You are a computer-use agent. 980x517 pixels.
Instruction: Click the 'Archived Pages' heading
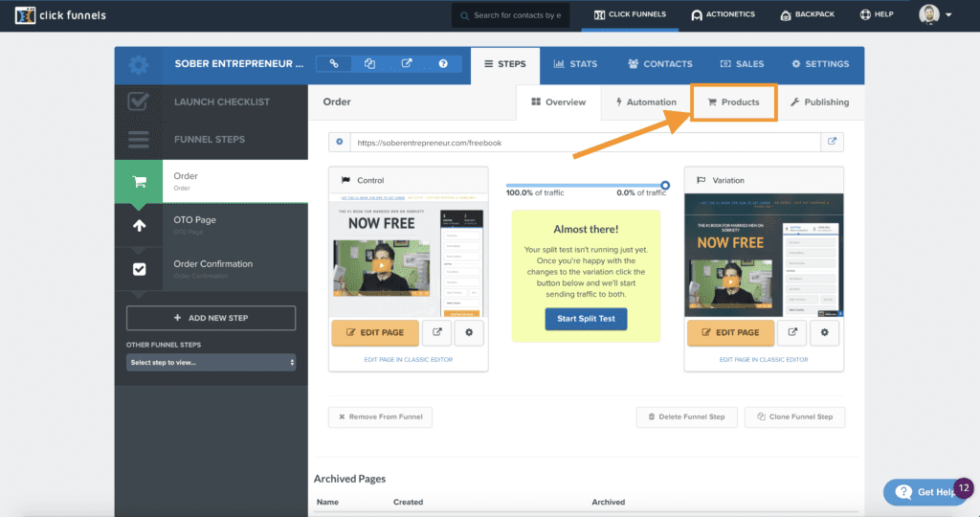[x=349, y=479]
